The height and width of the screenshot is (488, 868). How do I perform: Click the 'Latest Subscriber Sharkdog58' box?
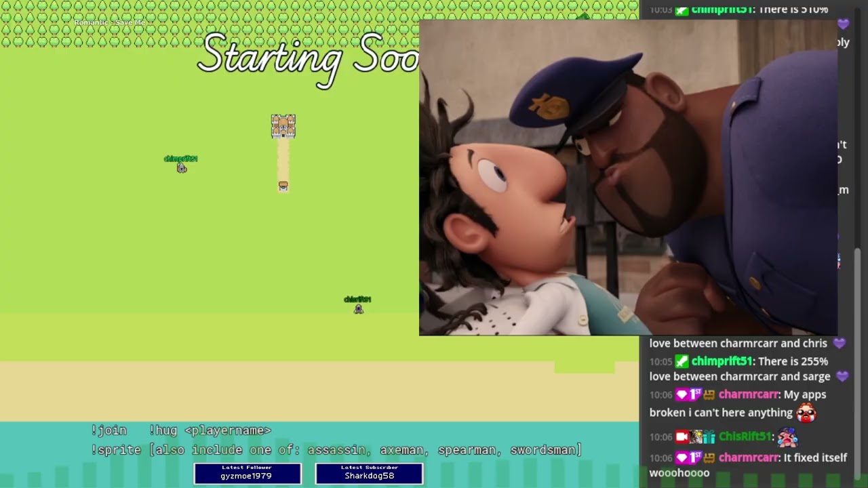click(x=369, y=473)
